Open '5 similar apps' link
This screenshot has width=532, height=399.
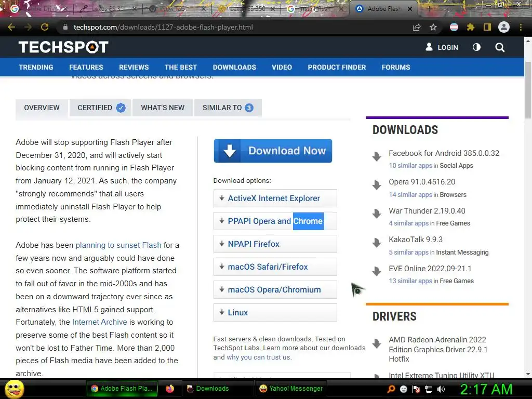tap(408, 252)
